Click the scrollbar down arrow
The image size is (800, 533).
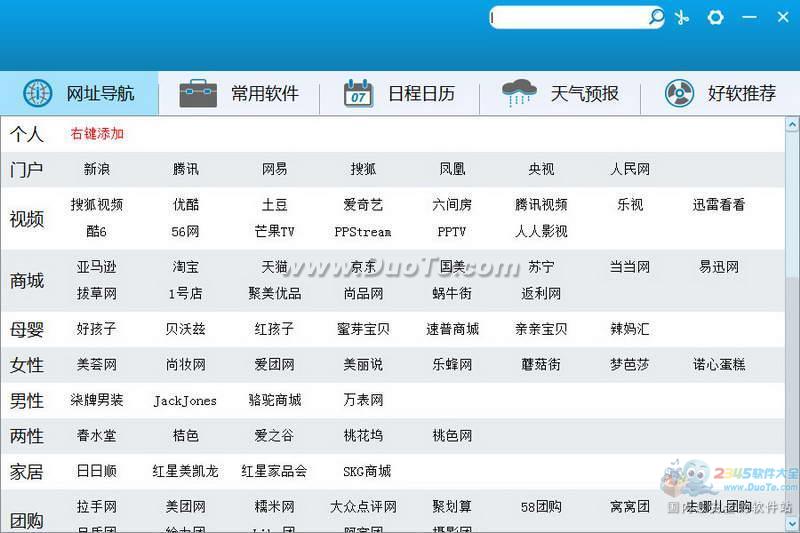pyautogui.click(x=792, y=524)
